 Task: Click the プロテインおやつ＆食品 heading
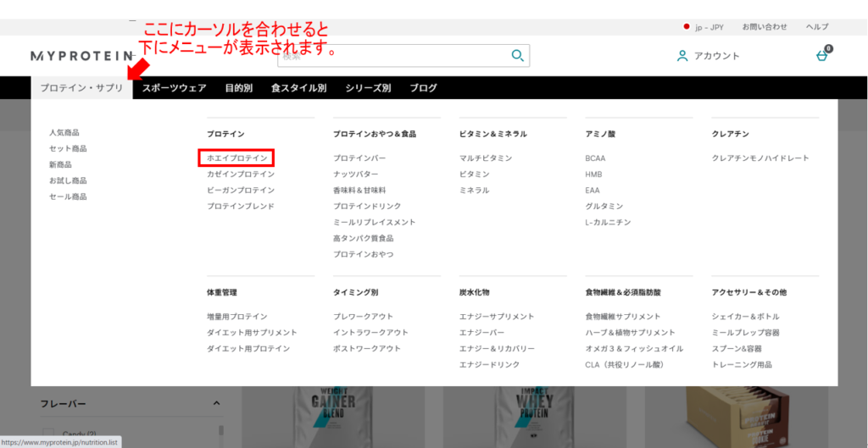[x=375, y=134]
